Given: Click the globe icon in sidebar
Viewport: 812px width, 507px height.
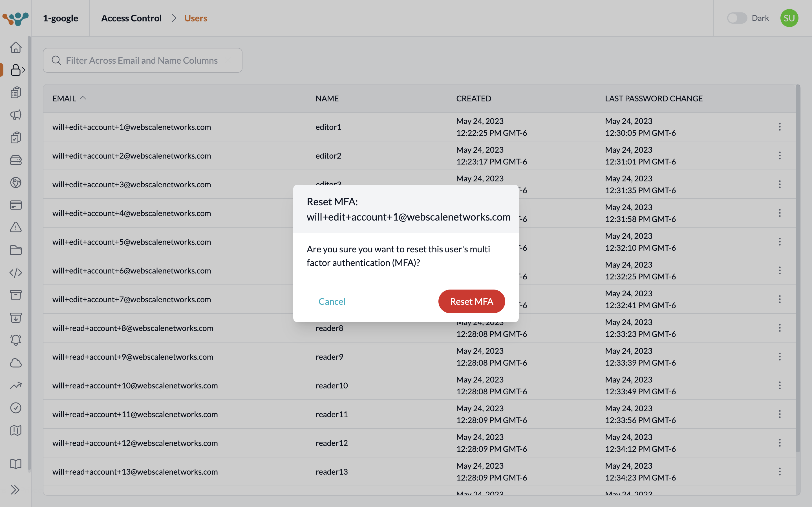Looking at the screenshot, I should (x=16, y=183).
